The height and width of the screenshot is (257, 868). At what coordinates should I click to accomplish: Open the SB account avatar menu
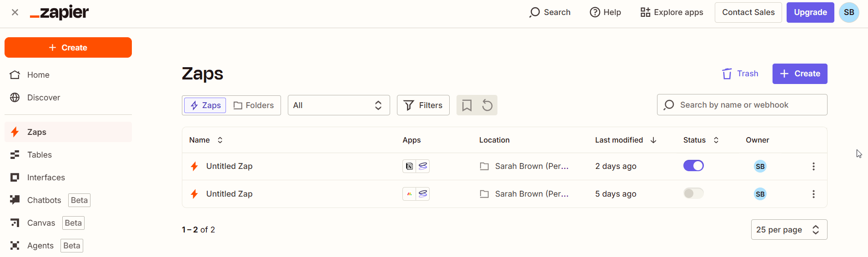pos(849,12)
